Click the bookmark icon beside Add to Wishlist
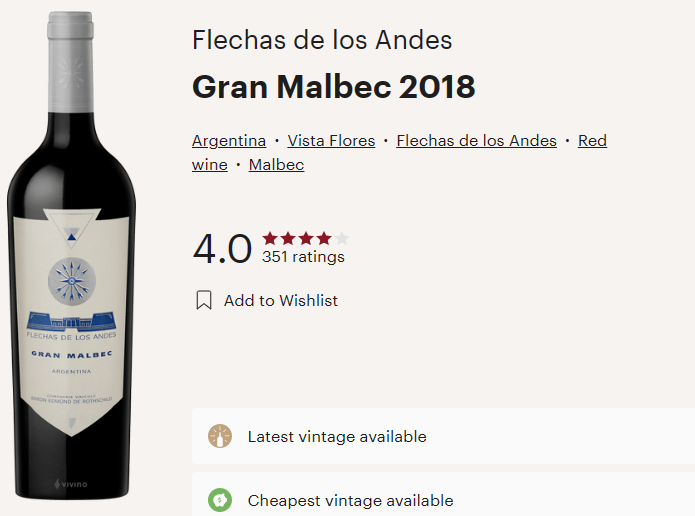The width and height of the screenshot is (695, 516). tap(204, 300)
